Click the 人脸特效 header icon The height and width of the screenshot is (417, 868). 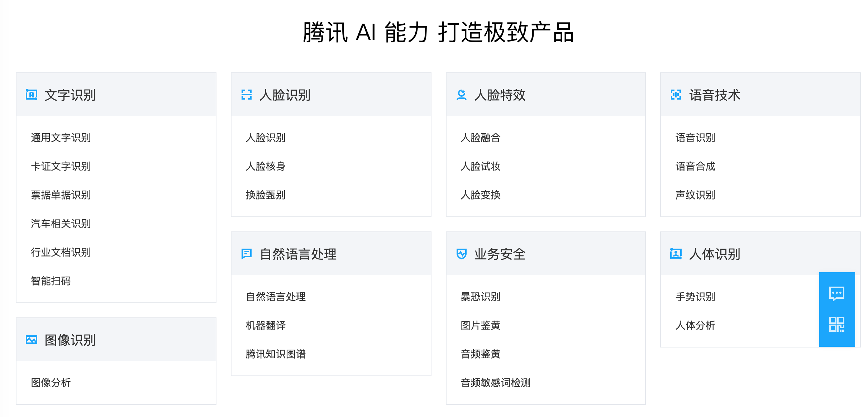(x=462, y=95)
